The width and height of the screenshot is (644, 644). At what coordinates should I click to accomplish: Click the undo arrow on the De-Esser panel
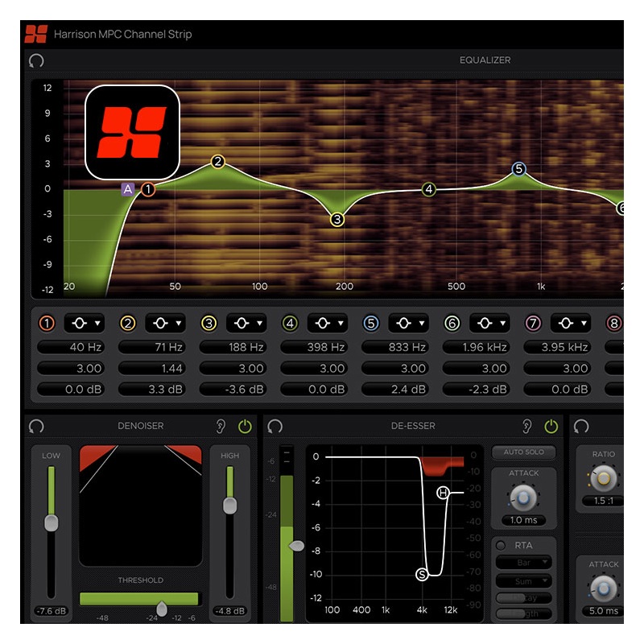coord(275,427)
